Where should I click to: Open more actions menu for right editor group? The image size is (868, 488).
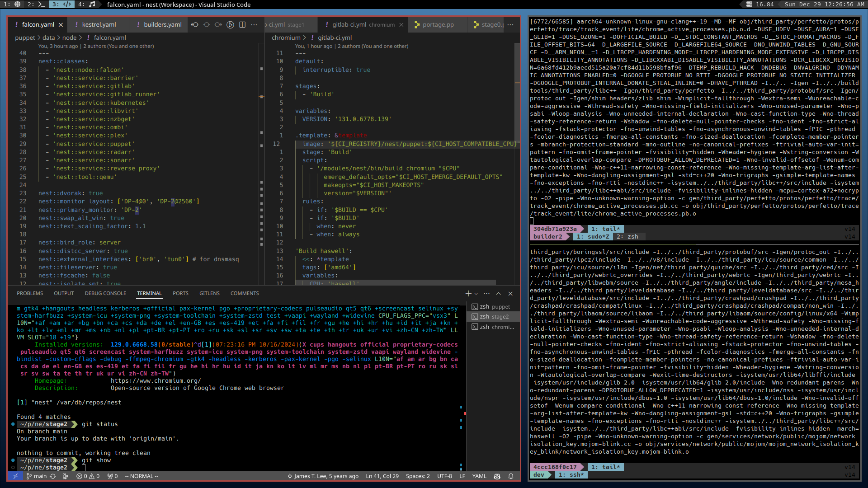pos(510,25)
